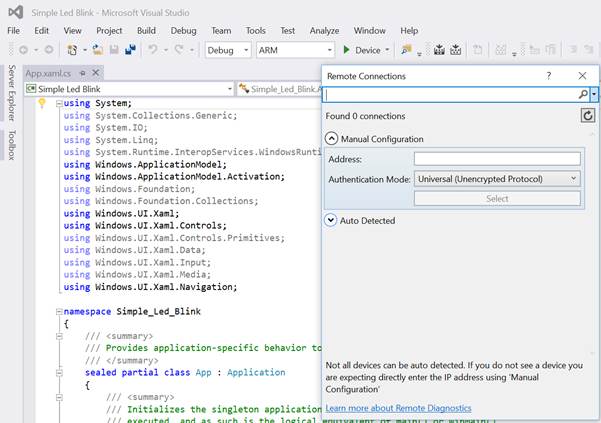The width and height of the screenshot is (601, 423).
Task: Open the Remote Connections help question mark
Action: tap(548, 75)
